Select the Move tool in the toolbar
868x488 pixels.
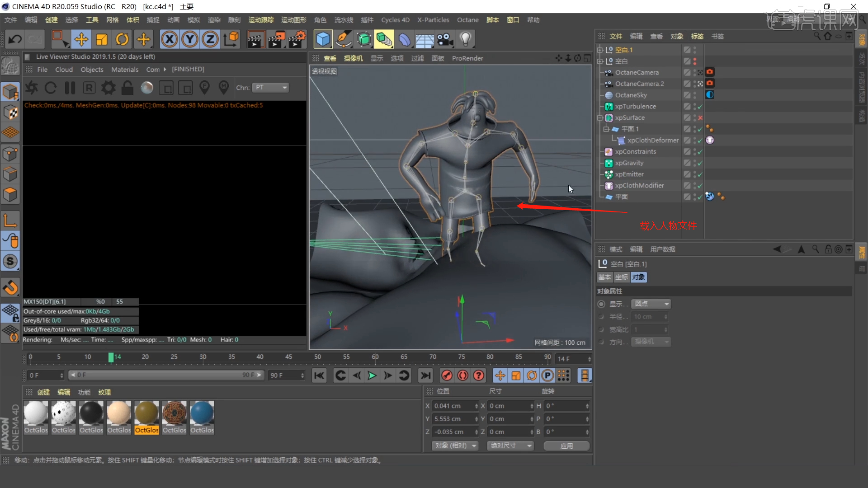81,39
